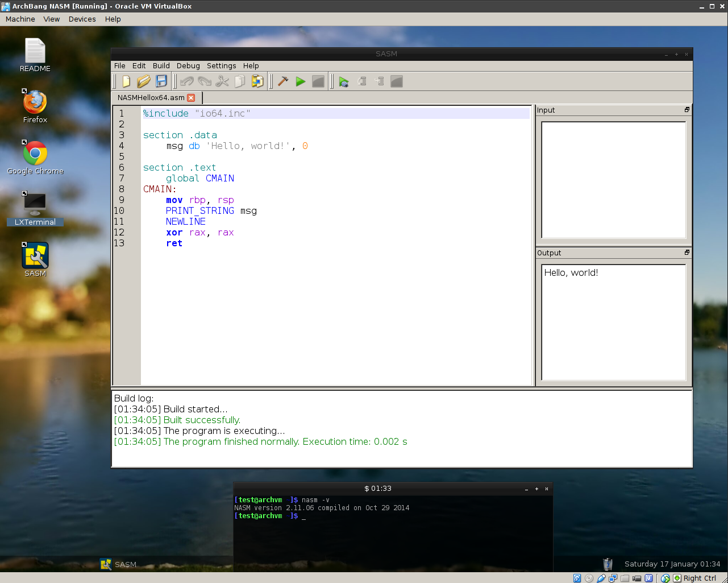728x583 pixels.
Task: Click the clock Saturday 17 January 01:34
Action: (x=672, y=564)
